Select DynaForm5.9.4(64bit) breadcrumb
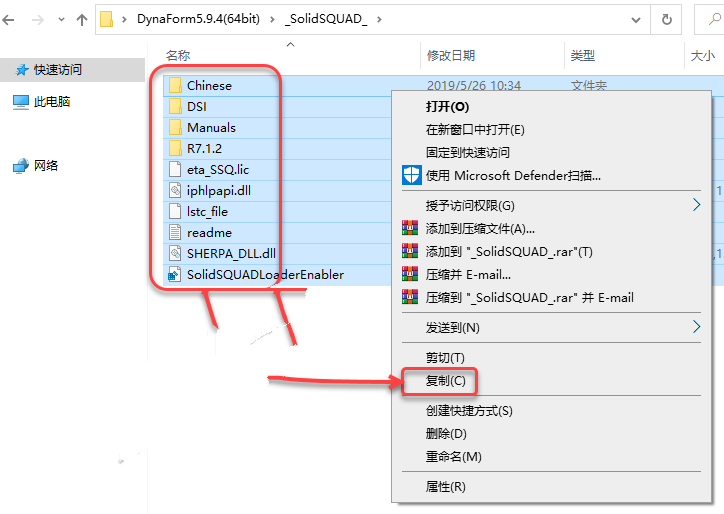The height and width of the screenshot is (514, 724). [199, 19]
